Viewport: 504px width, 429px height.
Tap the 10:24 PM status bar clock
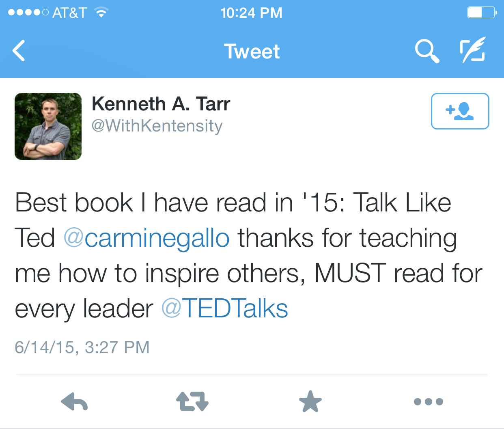click(x=252, y=13)
